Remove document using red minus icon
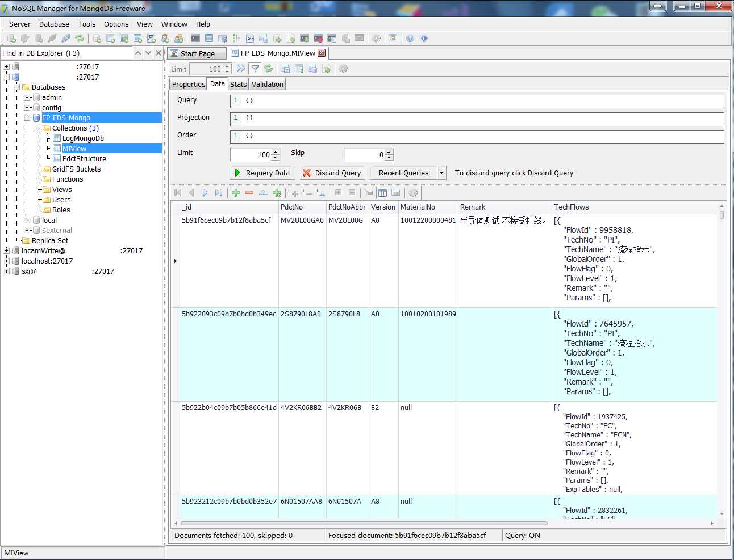Screen dimensions: 734x560 [249, 193]
